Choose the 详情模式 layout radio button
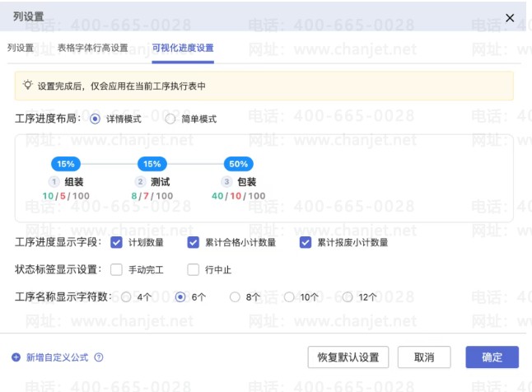Screen dimensions: 532x392 (95, 119)
